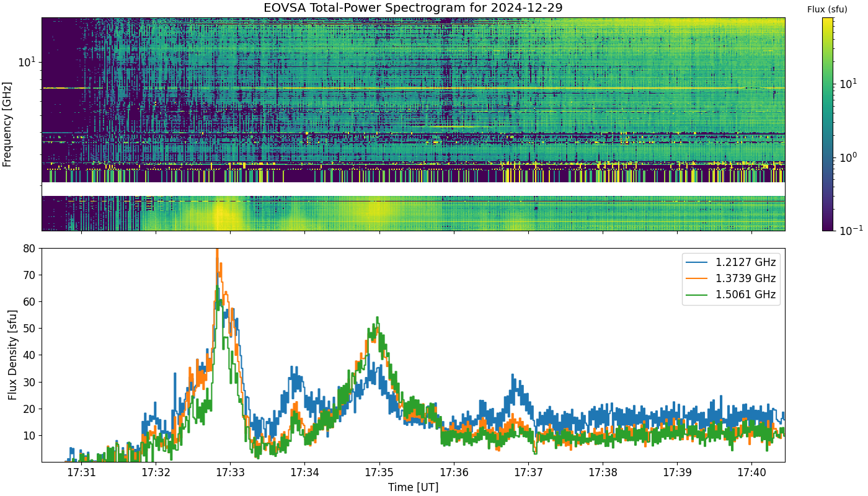This screenshot has height=496, width=868.
Task: Click the white data gap band in the spectrogram
Action: click(414, 189)
